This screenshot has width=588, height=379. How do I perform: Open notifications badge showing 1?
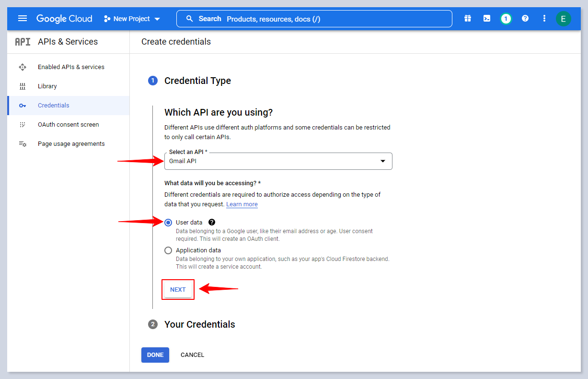[x=506, y=19]
